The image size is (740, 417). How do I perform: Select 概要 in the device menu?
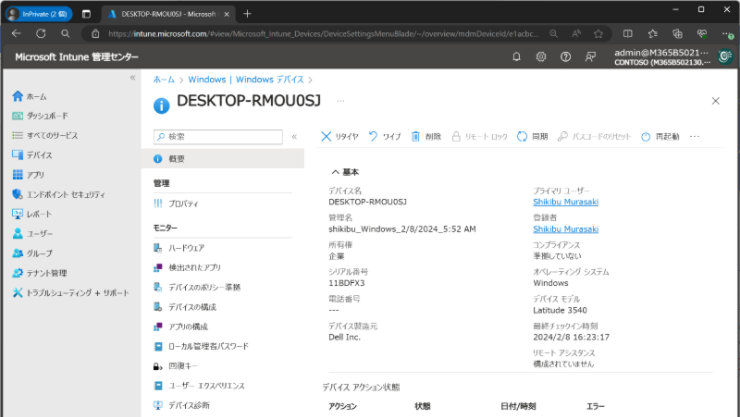[222, 159]
